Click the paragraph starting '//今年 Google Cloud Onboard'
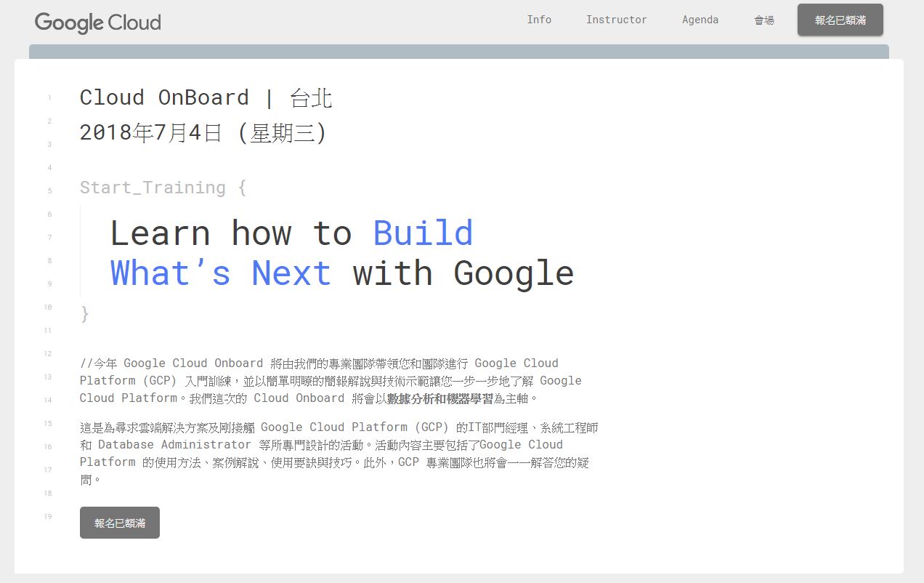Viewport: 924px width, 583px height. click(331, 380)
